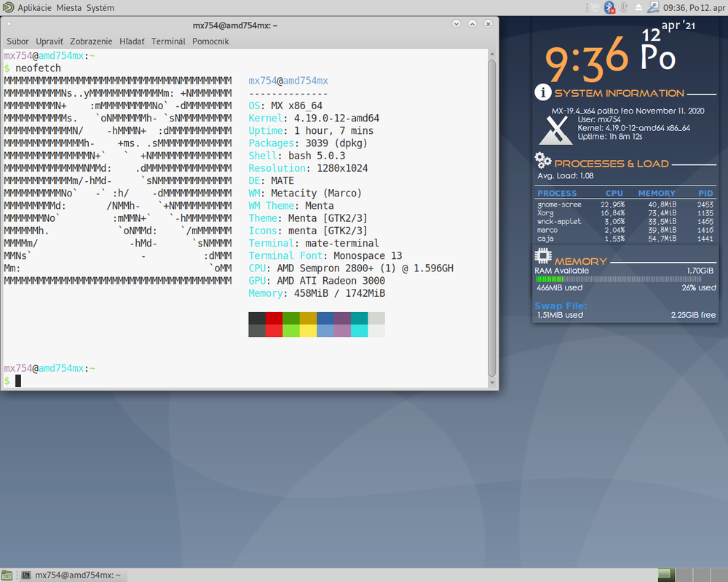
Task: Click the thermometer sensor tray icon
Action: 624,7
